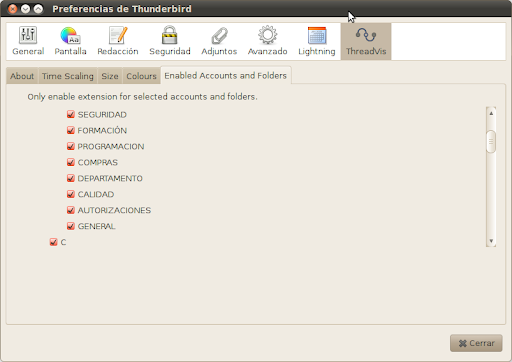Toggle the C account checkbox
This screenshot has width=512, height=362.
tap(53, 242)
